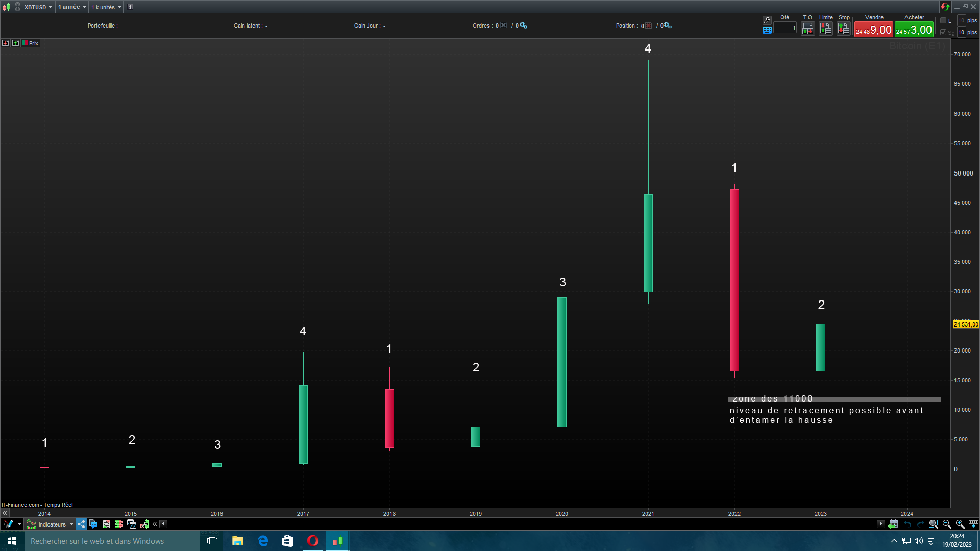
Task: Click the go-to-date calendar icon
Action: pyautogui.click(x=893, y=524)
